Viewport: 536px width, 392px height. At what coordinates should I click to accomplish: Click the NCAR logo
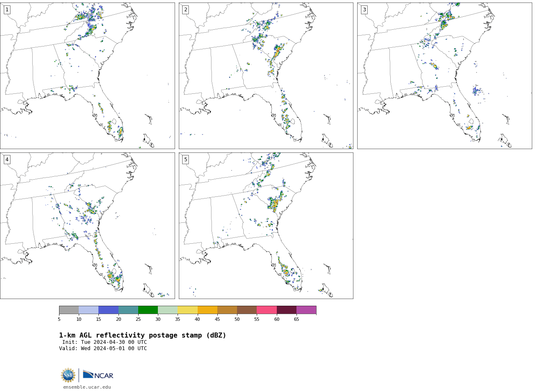98,375
